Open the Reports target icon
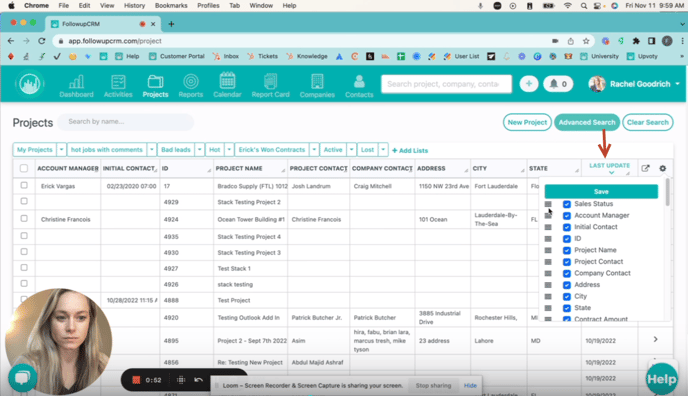 (x=191, y=81)
